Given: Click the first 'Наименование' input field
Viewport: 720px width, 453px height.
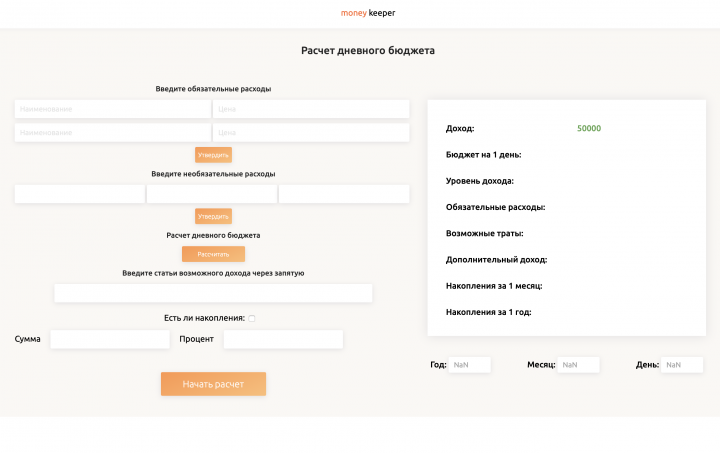Looking at the screenshot, I should click(x=112, y=109).
